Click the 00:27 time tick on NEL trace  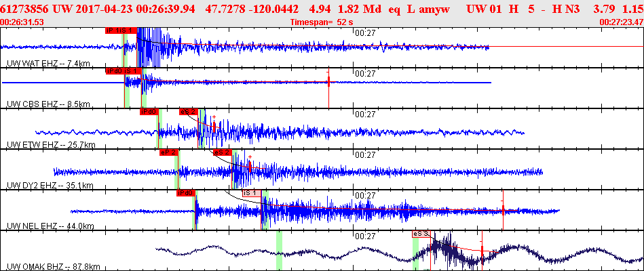point(364,195)
